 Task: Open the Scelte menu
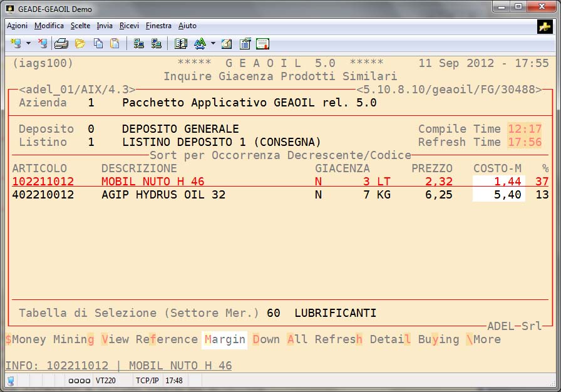[x=80, y=26]
